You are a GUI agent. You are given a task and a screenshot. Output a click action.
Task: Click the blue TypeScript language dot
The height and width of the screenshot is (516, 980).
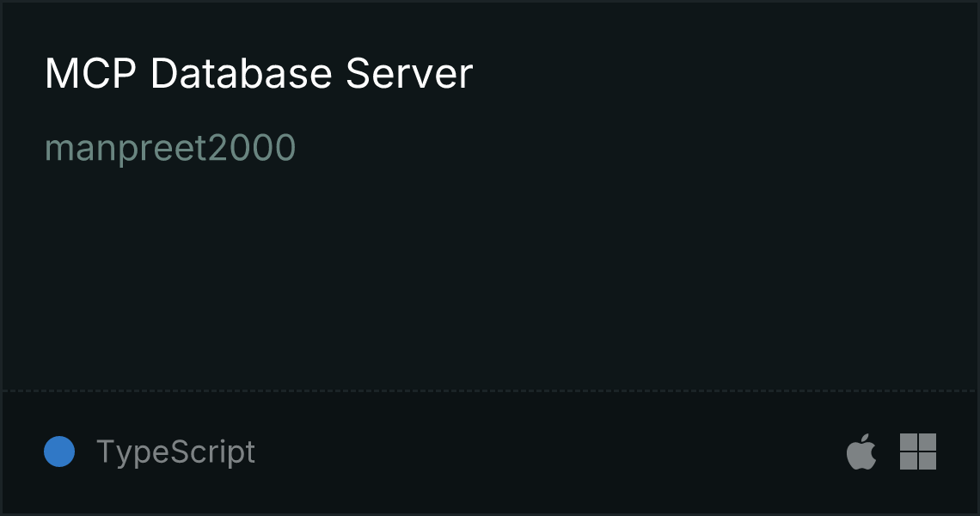tap(59, 451)
